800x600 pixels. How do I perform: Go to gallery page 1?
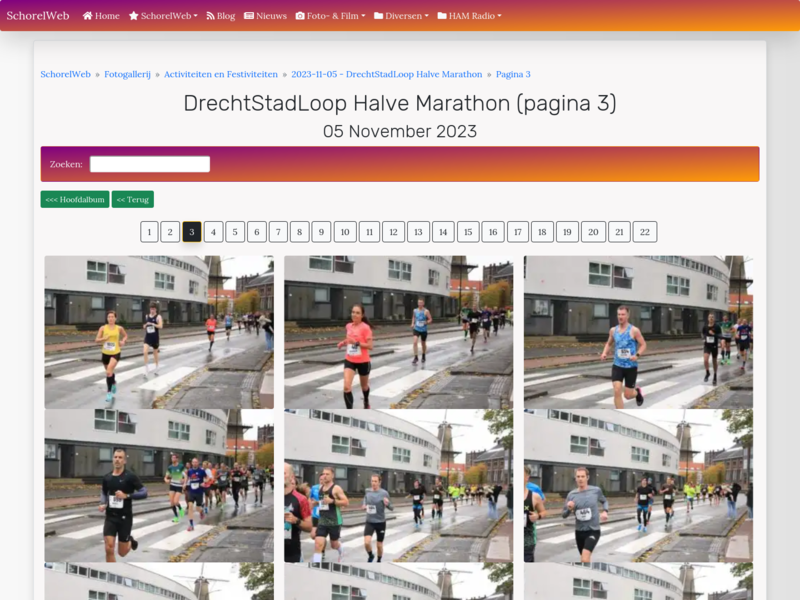[149, 232]
